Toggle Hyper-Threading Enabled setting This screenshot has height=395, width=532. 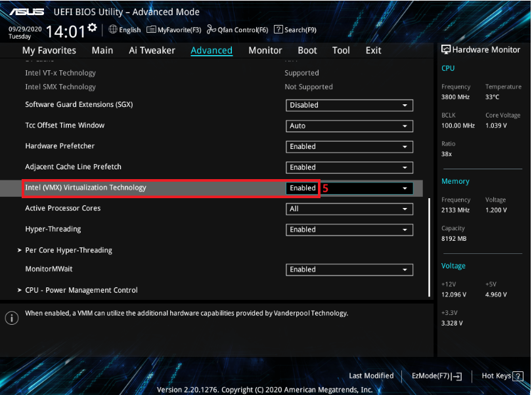pos(349,230)
